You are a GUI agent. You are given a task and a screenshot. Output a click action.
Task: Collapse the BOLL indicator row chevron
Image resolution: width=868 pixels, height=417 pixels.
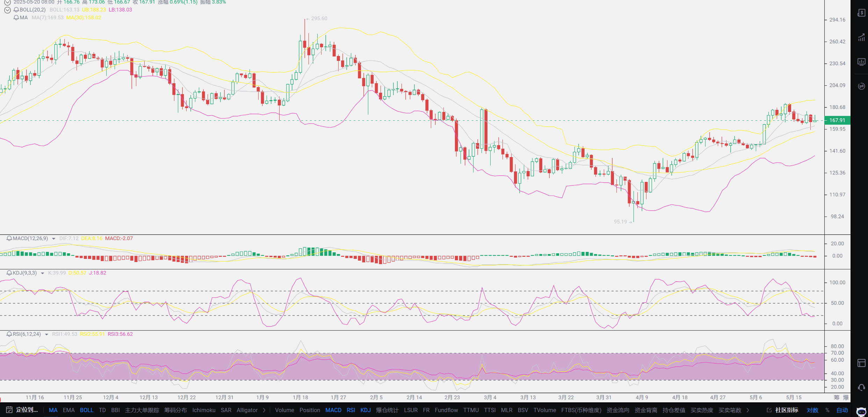pyautogui.click(x=7, y=10)
